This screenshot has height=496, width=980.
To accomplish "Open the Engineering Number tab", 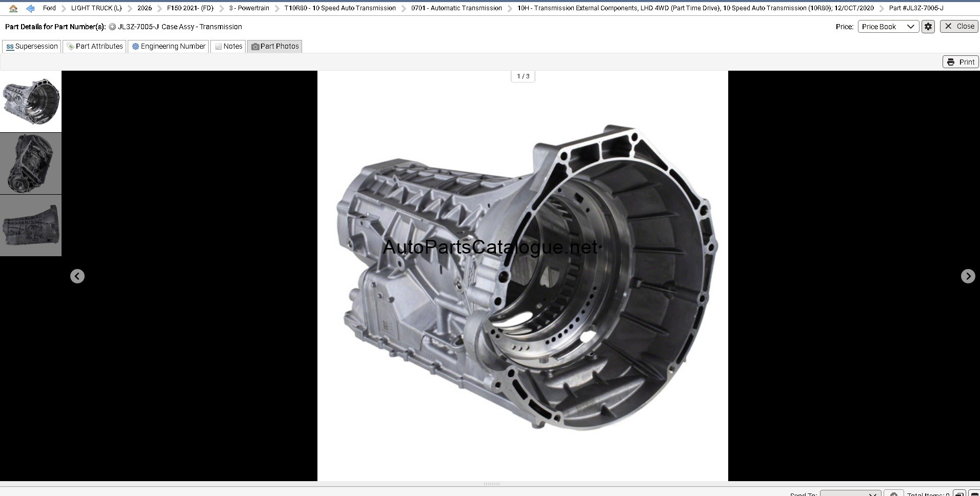I will [x=168, y=46].
